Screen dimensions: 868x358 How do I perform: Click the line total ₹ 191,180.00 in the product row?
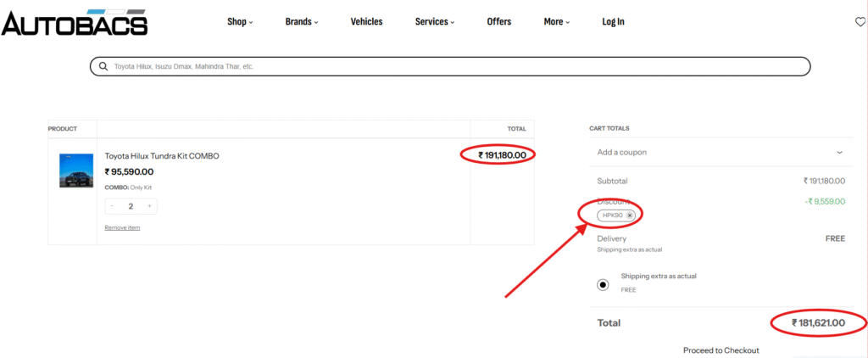point(502,155)
